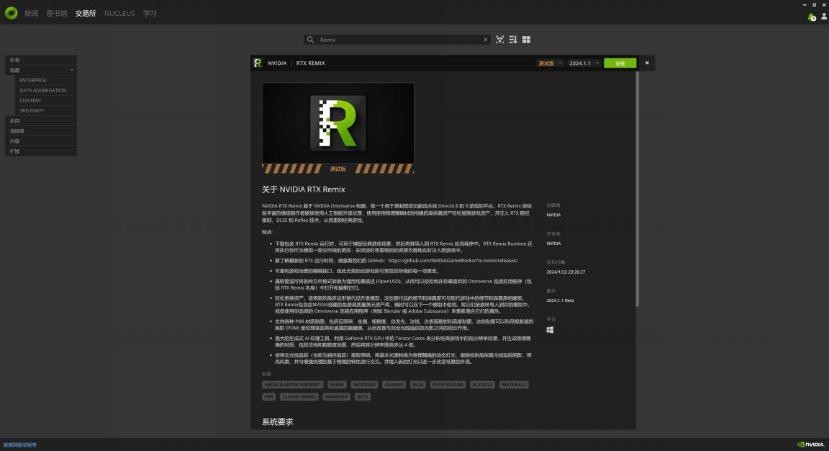Click the NVIDIA logo in status bar

[810, 445]
